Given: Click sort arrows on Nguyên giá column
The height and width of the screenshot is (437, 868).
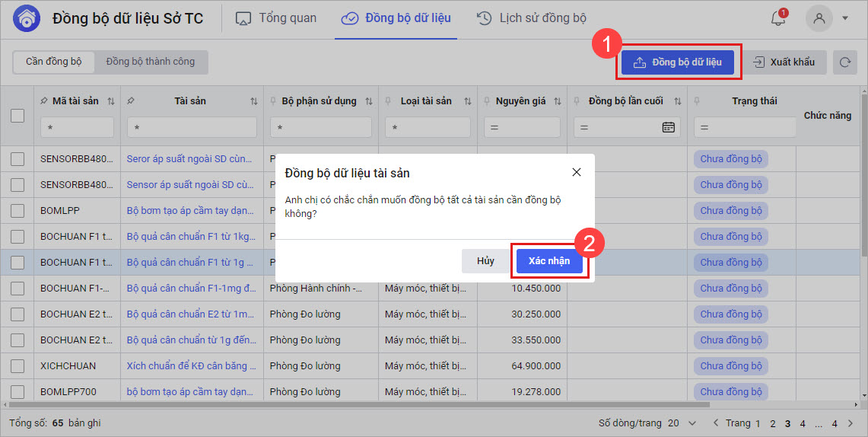Looking at the screenshot, I should (x=558, y=101).
